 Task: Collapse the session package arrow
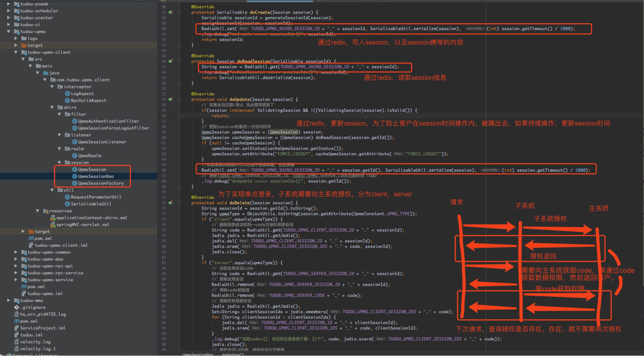click(x=59, y=163)
